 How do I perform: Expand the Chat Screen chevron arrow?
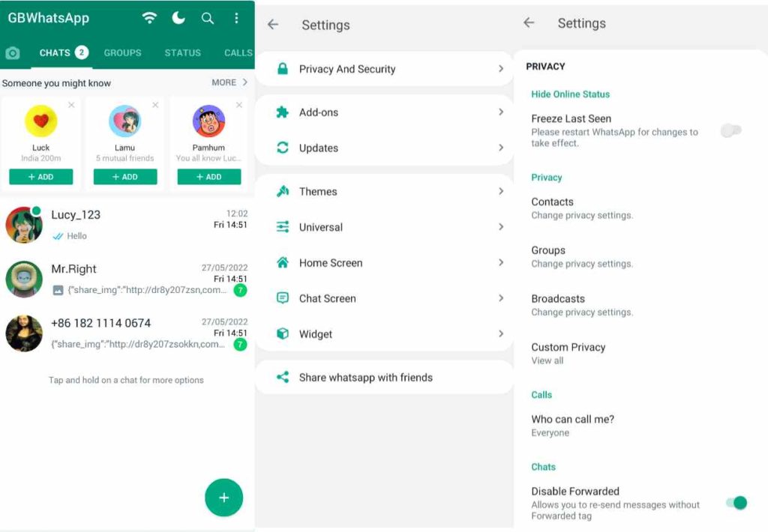click(x=500, y=298)
